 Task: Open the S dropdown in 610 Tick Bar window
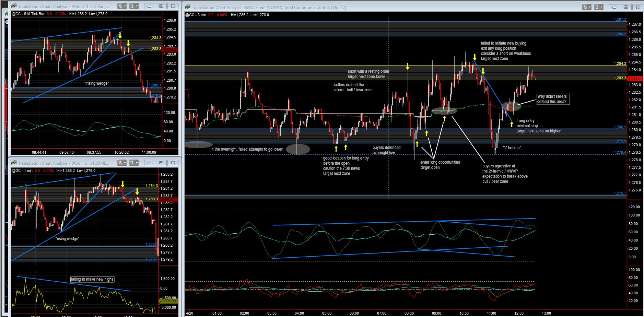[122, 6]
